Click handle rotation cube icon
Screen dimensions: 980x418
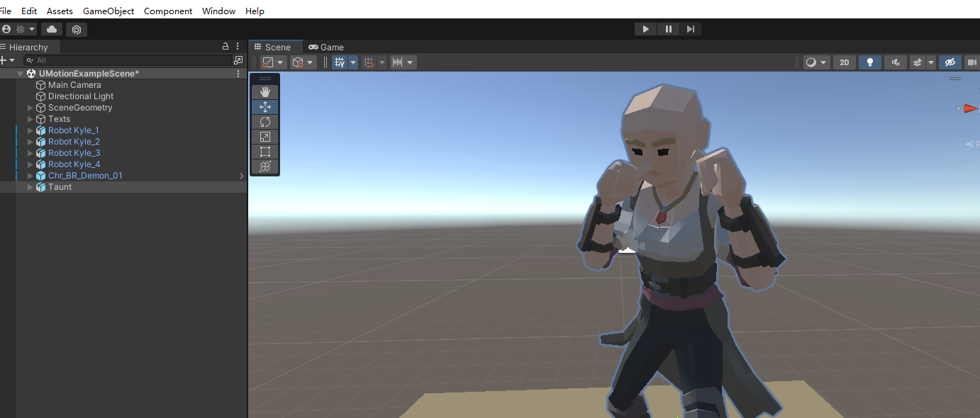299,62
